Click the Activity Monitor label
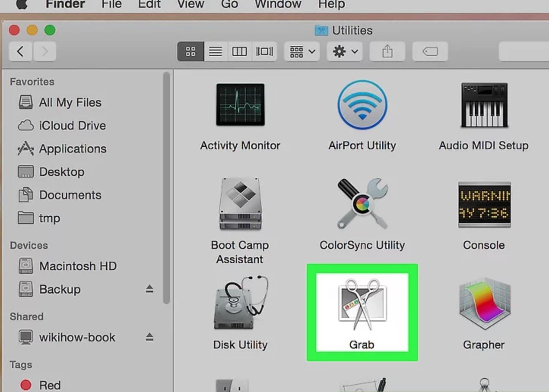Screen dimensions: 549x392 coord(240,145)
